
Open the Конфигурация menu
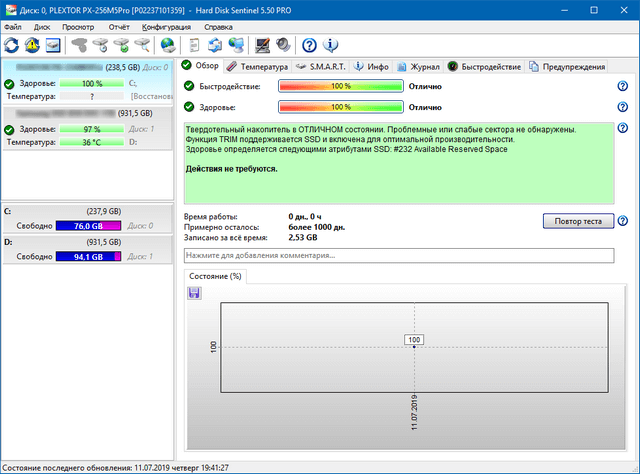[166, 27]
